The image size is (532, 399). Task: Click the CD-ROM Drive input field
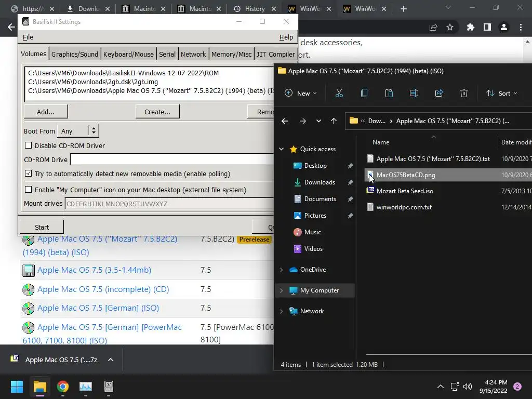(x=171, y=159)
